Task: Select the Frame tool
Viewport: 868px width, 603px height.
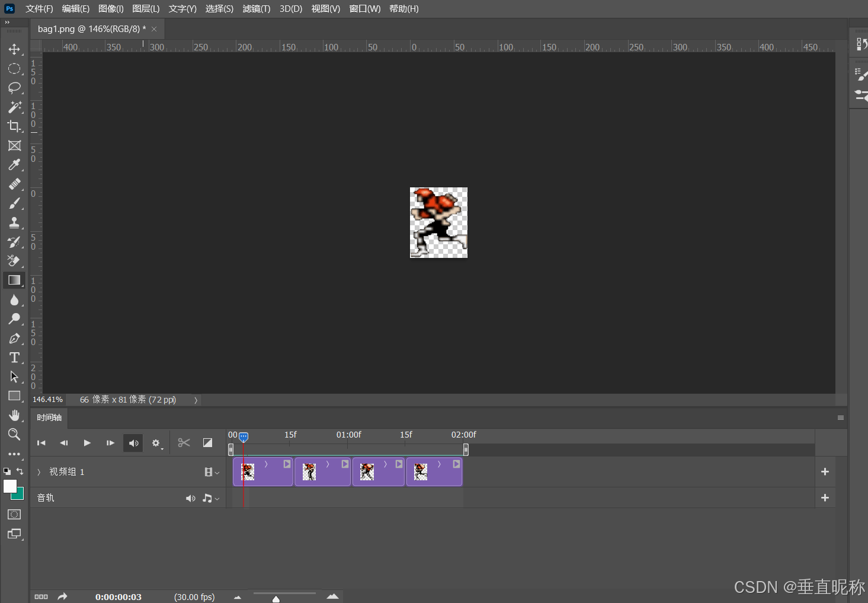Action: [x=14, y=146]
